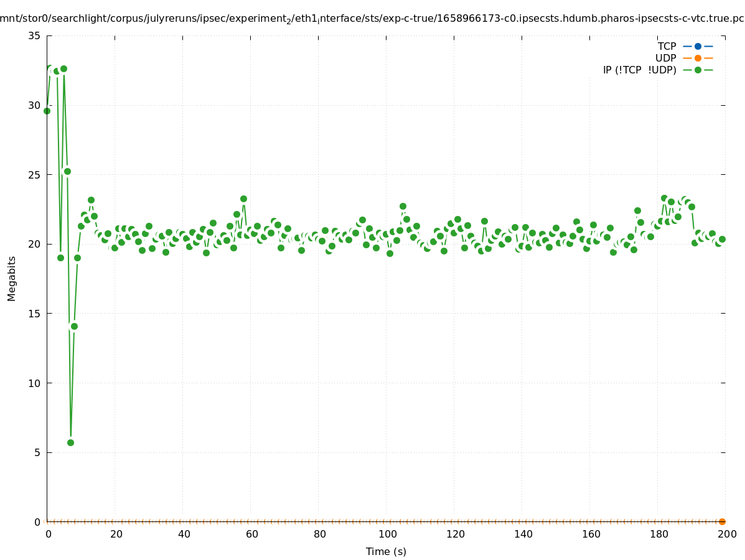Click the orange UDP legend marker
Viewport: 745px width, 560px height.
click(698, 58)
